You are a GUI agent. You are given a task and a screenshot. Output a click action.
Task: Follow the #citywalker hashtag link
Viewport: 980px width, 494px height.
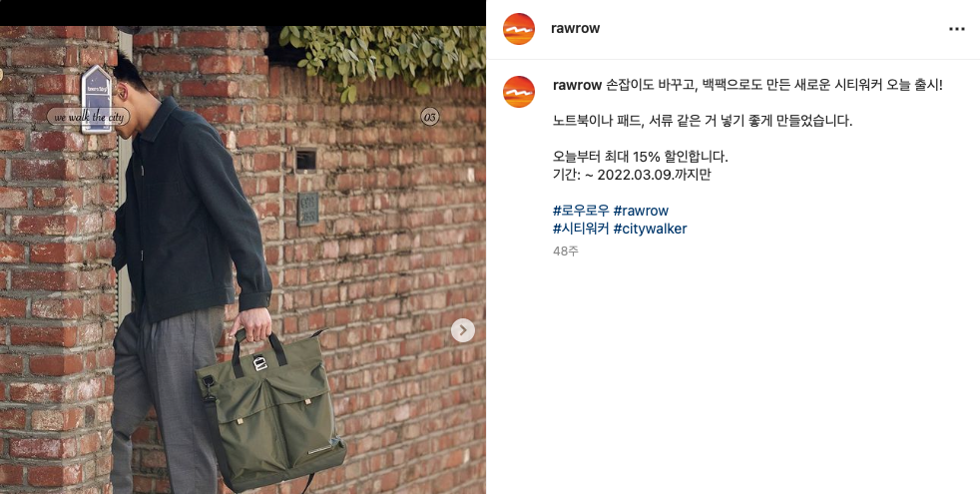650,229
